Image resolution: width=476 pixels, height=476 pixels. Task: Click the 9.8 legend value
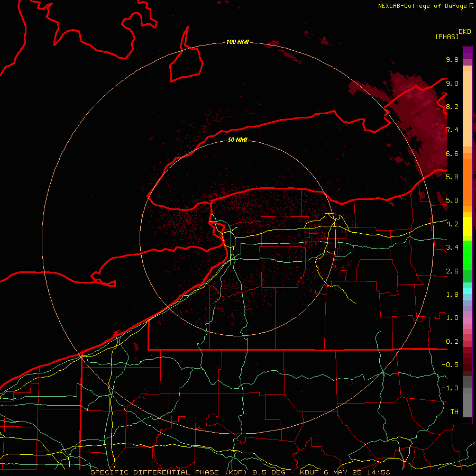[x=452, y=60]
